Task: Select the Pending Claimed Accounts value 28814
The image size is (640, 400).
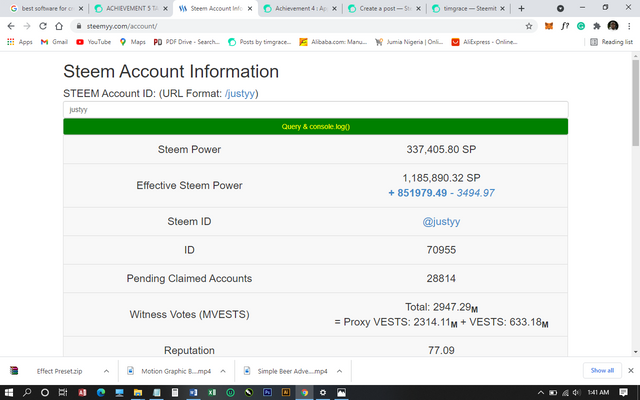Action: click(441, 278)
